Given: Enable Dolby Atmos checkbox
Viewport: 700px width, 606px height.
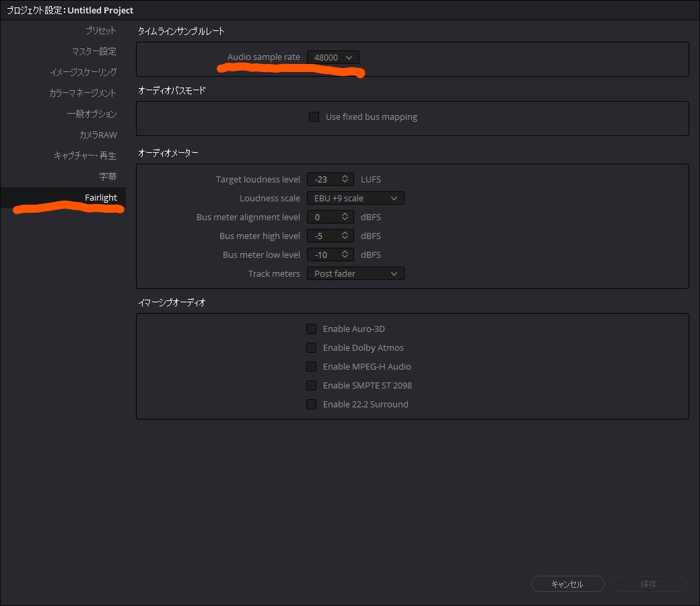Looking at the screenshot, I should [311, 347].
